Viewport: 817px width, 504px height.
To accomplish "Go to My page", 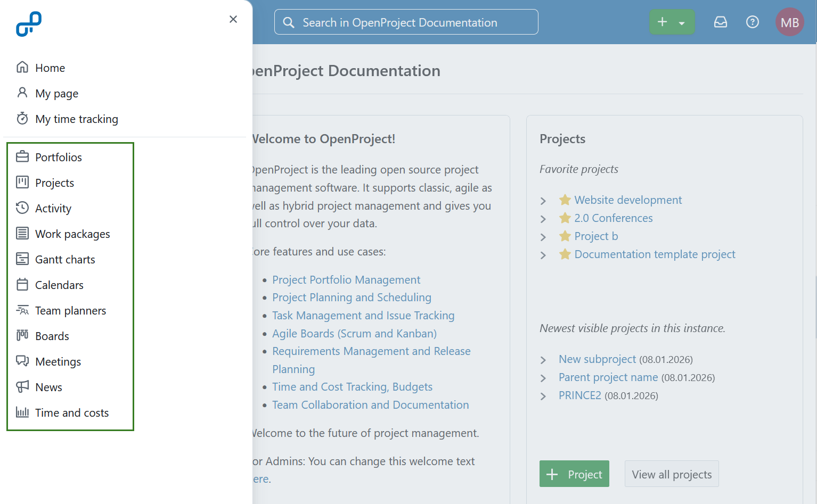I will (x=57, y=93).
